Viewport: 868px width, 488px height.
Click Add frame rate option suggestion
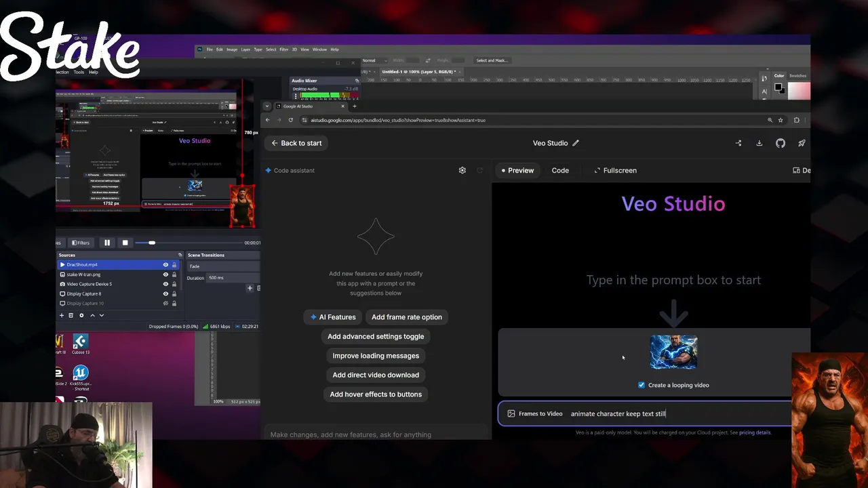click(407, 317)
